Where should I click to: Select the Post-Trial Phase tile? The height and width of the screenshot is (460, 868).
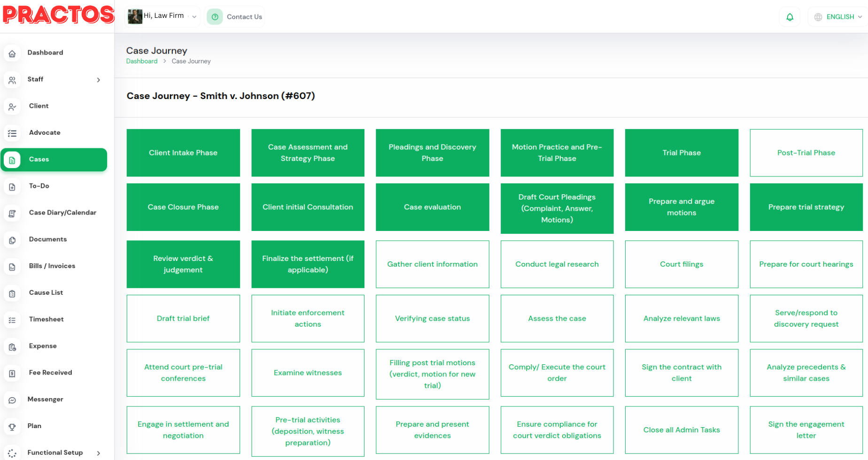(806, 153)
